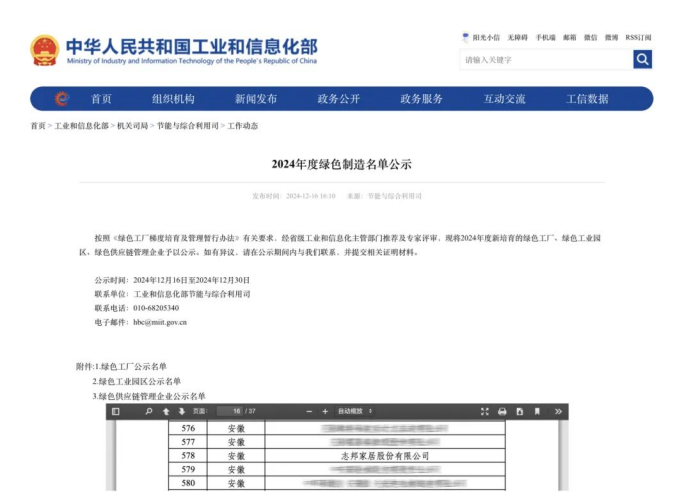Click the blue search magnifier button

pyautogui.click(x=642, y=60)
